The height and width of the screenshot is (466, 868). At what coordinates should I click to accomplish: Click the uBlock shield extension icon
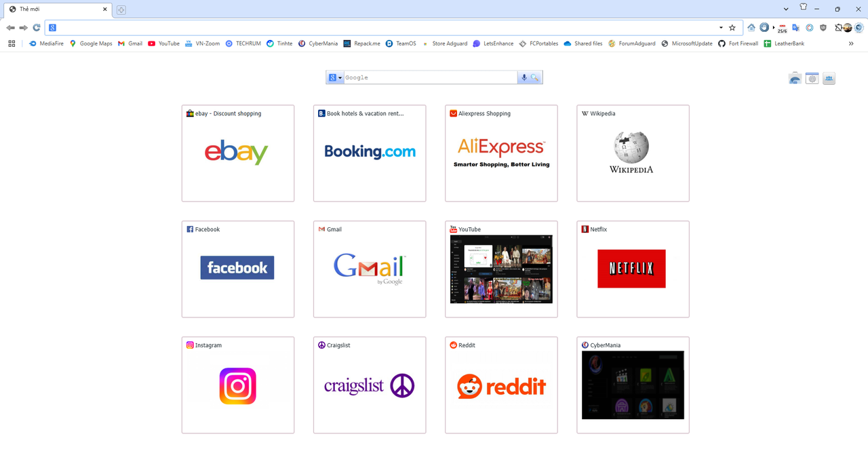tap(823, 28)
